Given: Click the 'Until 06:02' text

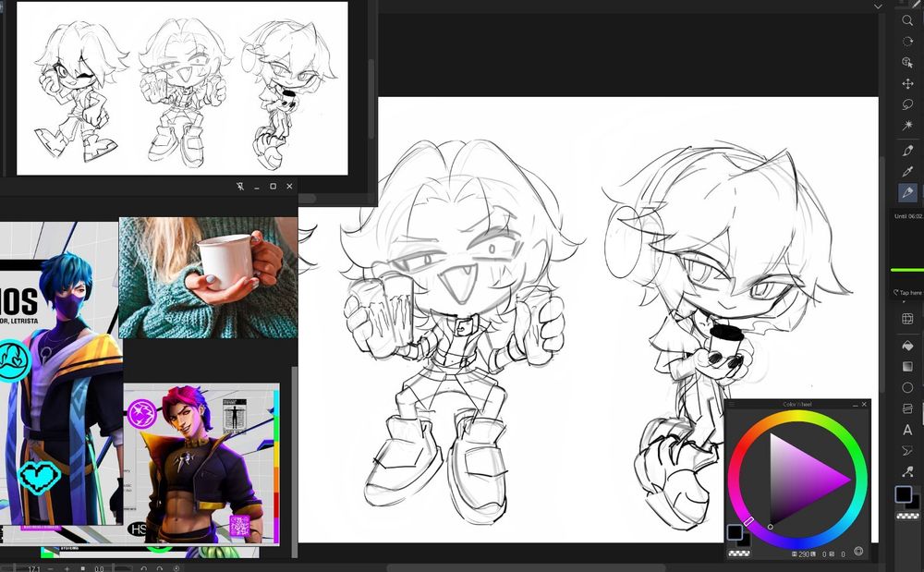Looking at the screenshot, I should (908, 216).
